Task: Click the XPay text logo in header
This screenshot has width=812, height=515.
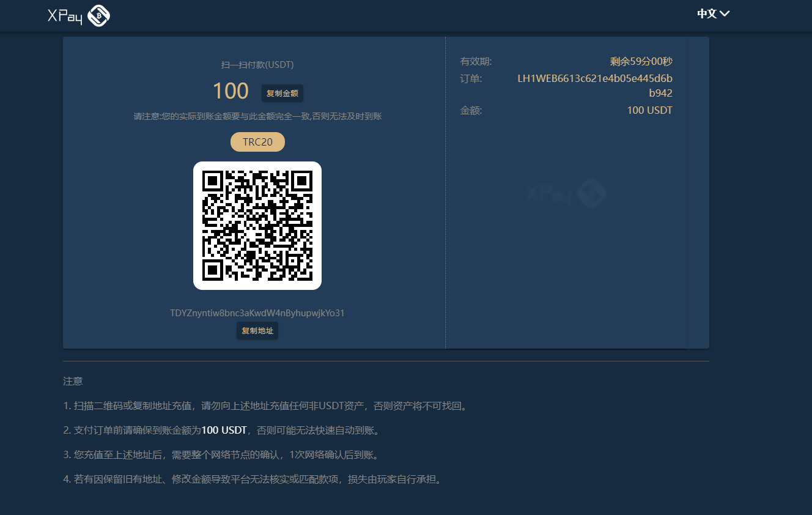Action: click(x=65, y=17)
